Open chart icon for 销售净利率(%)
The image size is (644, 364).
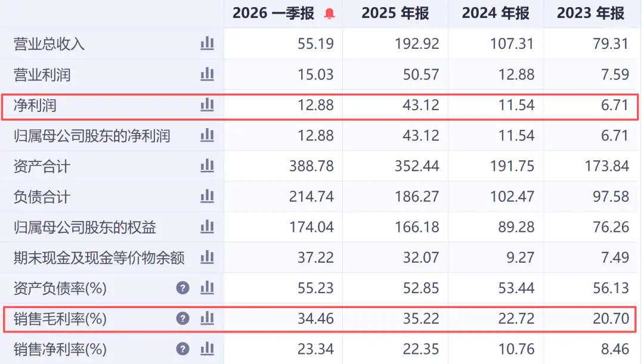tap(207, 349)
